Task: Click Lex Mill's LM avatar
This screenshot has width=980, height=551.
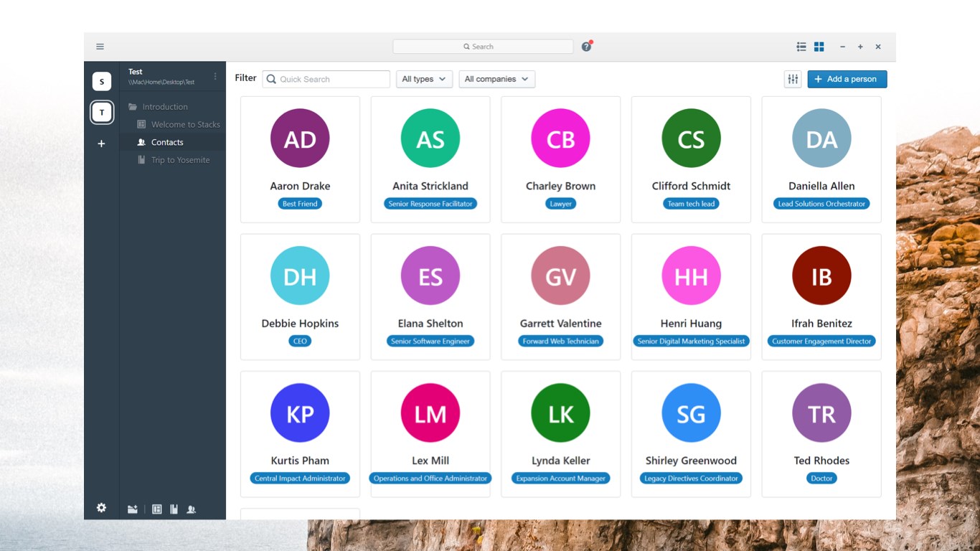Action: [430, 413]
